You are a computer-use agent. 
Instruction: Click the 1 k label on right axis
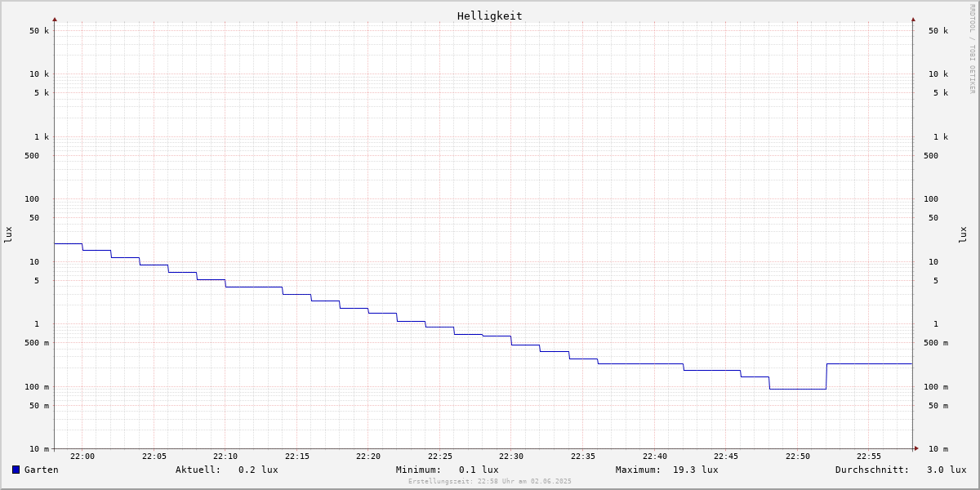click(941, 137)
